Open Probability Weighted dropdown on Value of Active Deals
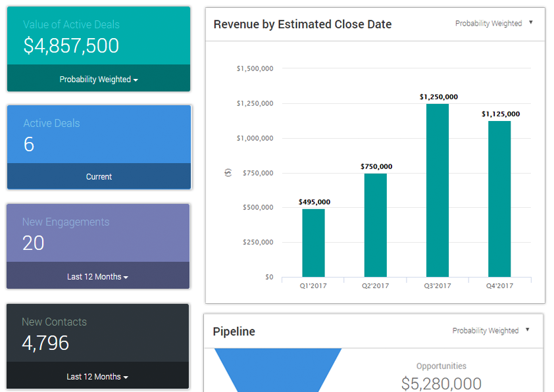The width and height of the screenshot is (554, 392). (99, 80)
